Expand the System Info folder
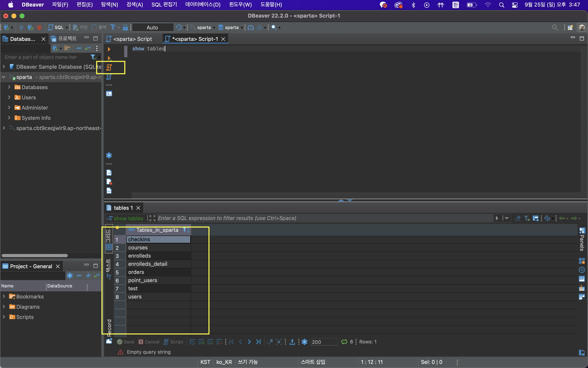The image size is (588, 368). pyautogui.click(x=9, y=118)
